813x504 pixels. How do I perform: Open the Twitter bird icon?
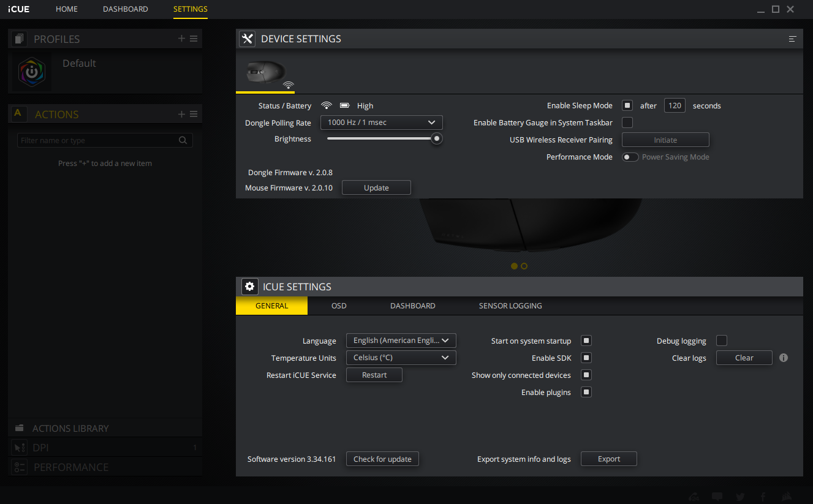pos(740,497)
